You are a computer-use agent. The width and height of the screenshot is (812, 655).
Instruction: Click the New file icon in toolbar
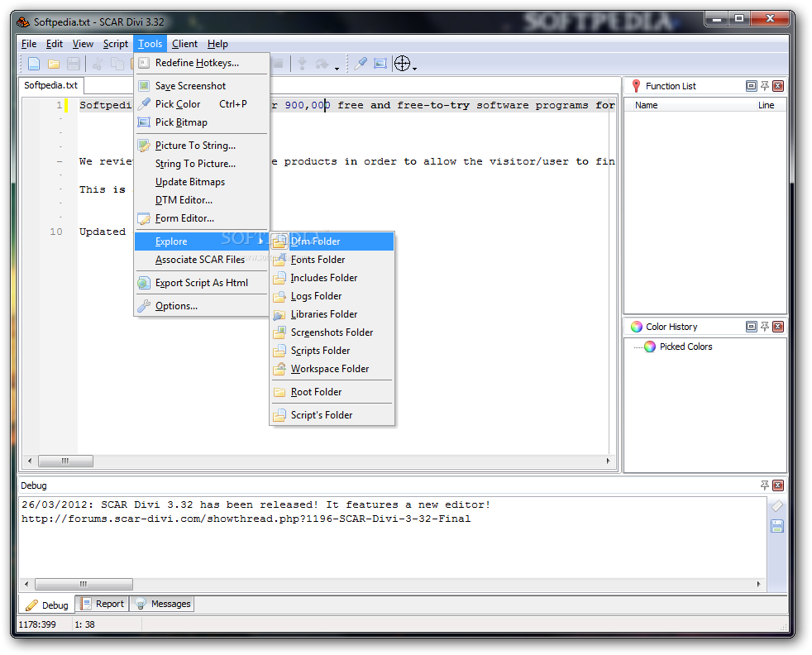click(x=34, y=64)
